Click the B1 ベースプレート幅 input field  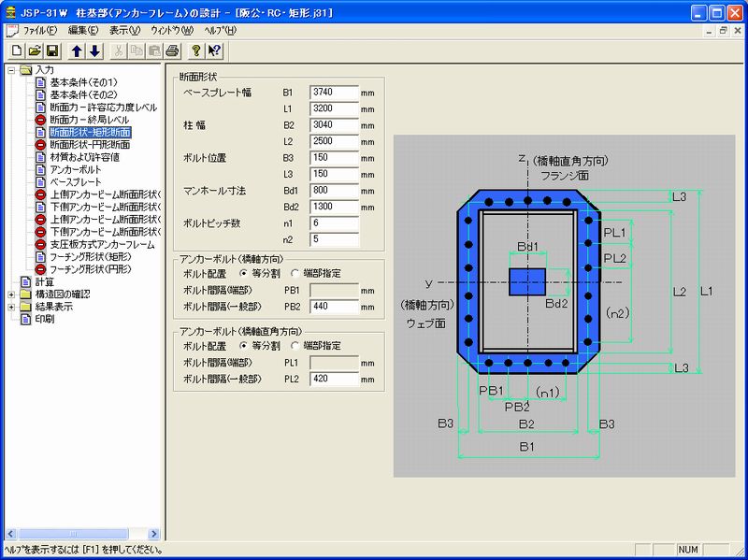point(332,92)
